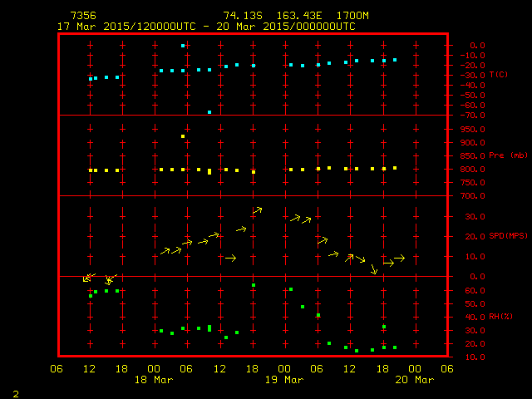Click station ID 7356 in header
The width and height of the screenshot is (532, 399).
(x=82, y=16)
